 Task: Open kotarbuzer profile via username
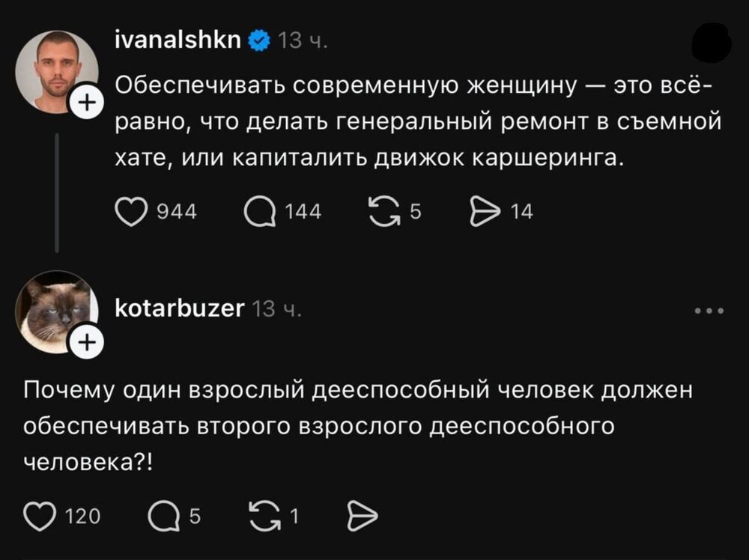coord(180,308)
